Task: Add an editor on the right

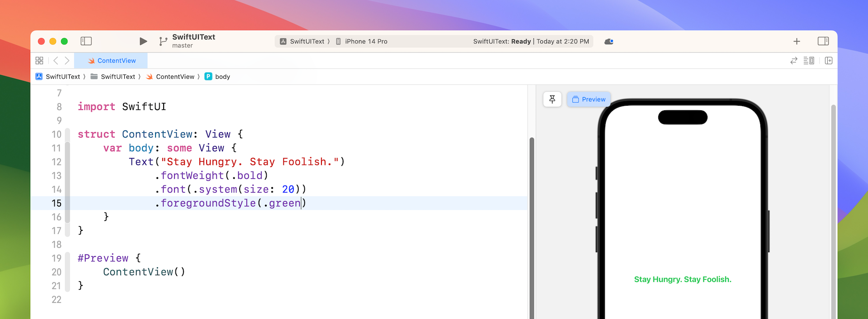Action: pyautogui.click(x=829, y=61)
